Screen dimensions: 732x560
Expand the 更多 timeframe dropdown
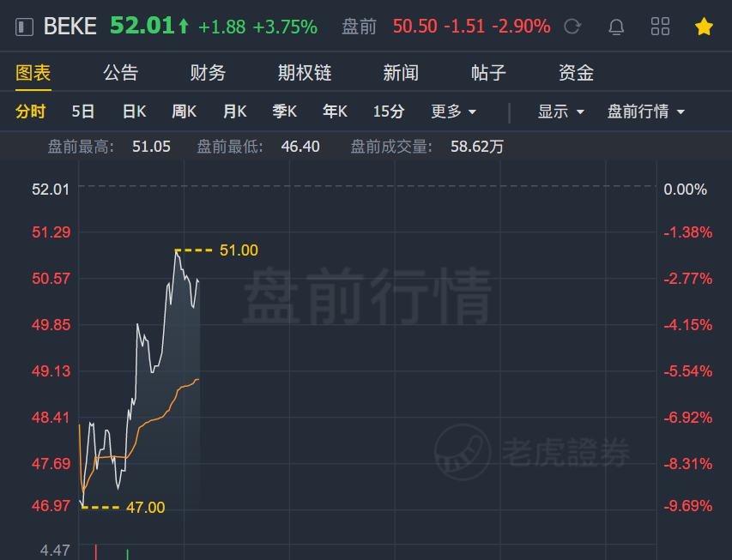tap(453, 111)
